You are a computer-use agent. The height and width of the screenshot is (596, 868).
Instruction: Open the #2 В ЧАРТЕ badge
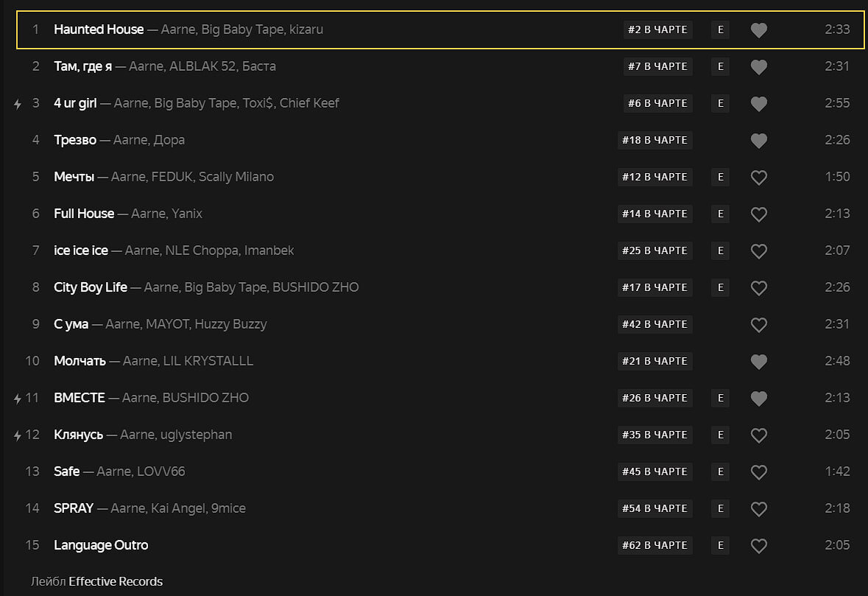pos(657,29)
